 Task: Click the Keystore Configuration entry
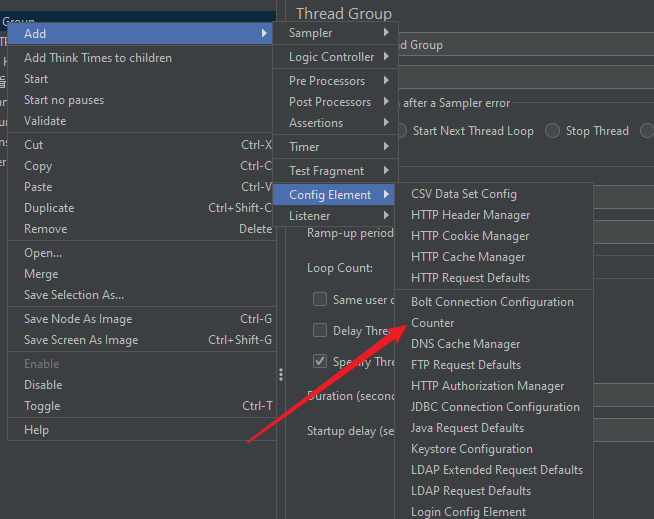point(471,449)
